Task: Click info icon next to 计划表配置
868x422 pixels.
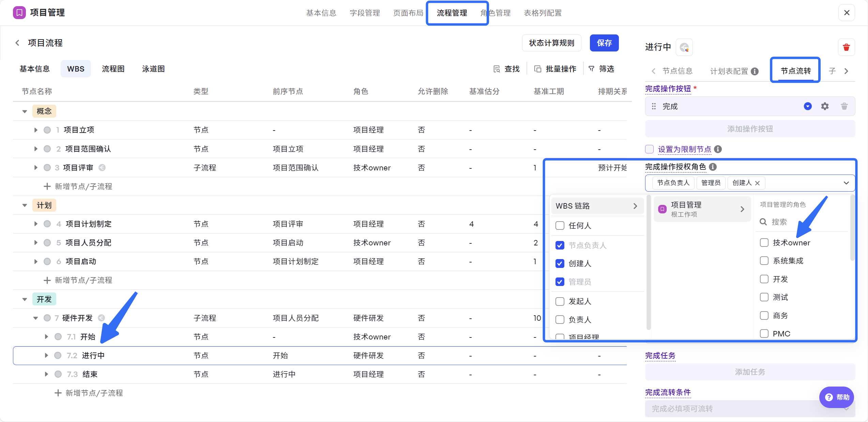Action: (x=755, y=71)
